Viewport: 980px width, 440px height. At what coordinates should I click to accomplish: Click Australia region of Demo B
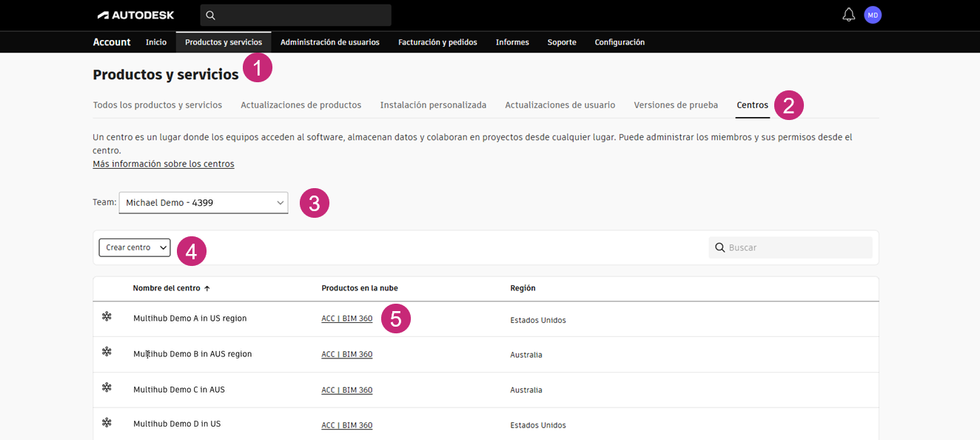pyautogui.click(x=526, y=355)
